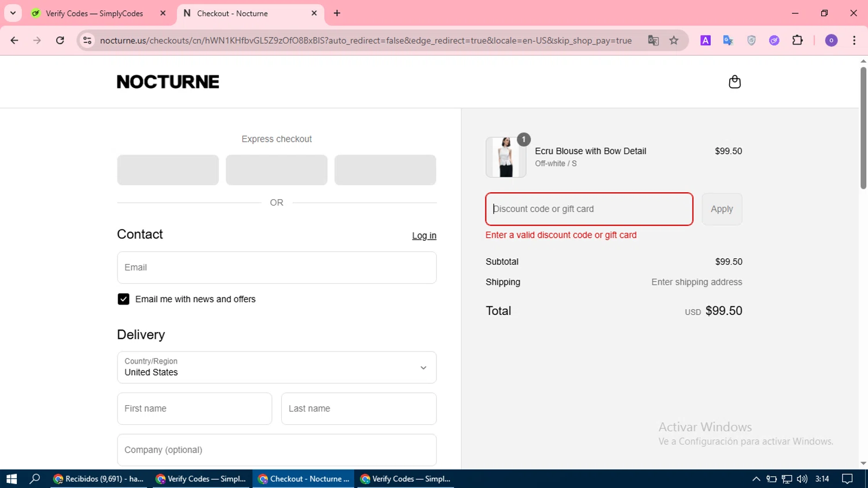Click the Log in link

coord(424,236)
